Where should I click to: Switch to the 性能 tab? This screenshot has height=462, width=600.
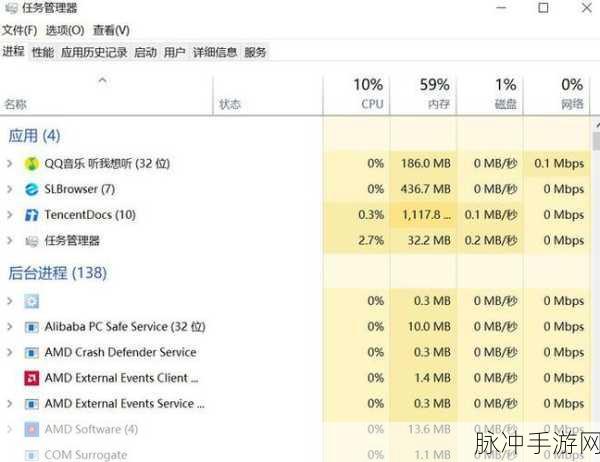click(x=43, y=52)
